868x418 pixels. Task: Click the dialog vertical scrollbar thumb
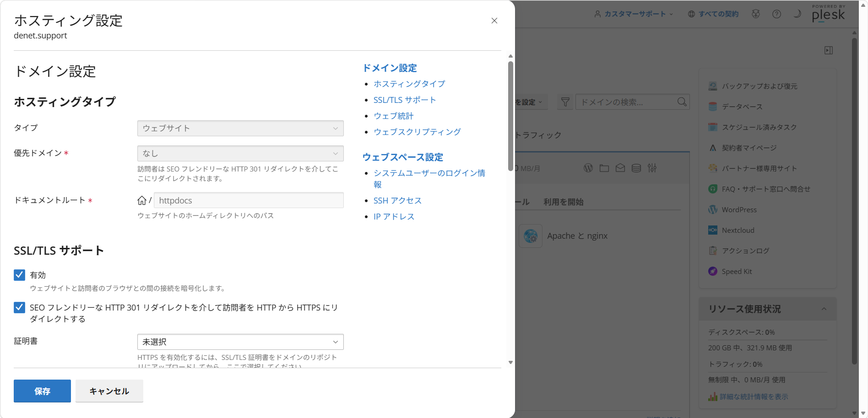[510, 116]
